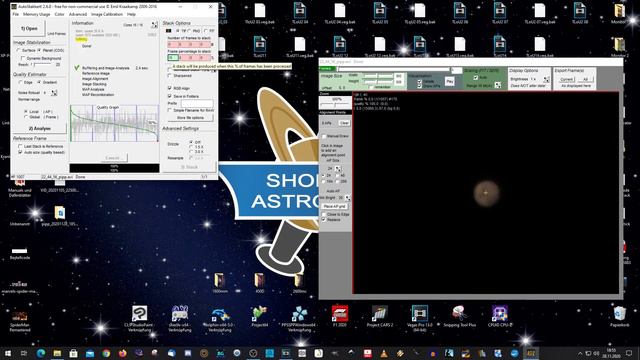This screenshot has width=640, height=360.
Task: Enable Manual Draw checkbox
Action: pos(324,136)
